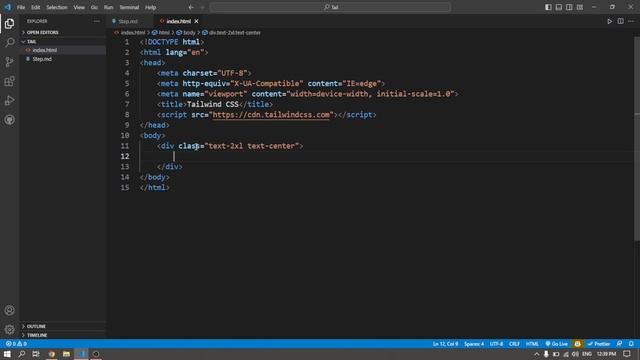This screenshot has width=640, height=360.
Task: Click the ENG language indicator in tray
Action: click(x=587, y=354)
